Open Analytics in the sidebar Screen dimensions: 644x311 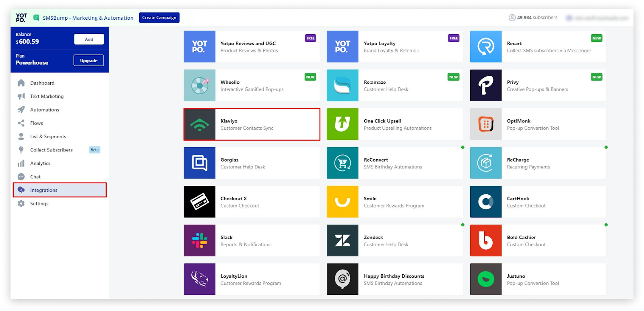[x=60, y=163]
